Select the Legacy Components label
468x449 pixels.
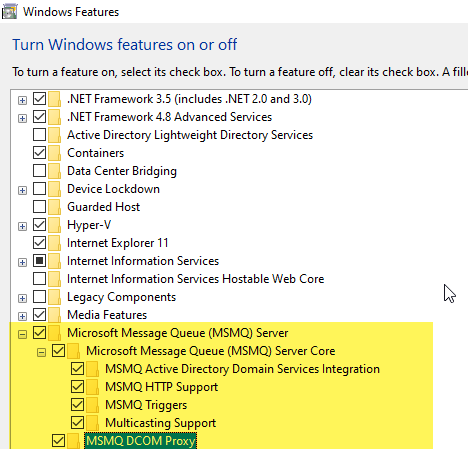point(121,297)
